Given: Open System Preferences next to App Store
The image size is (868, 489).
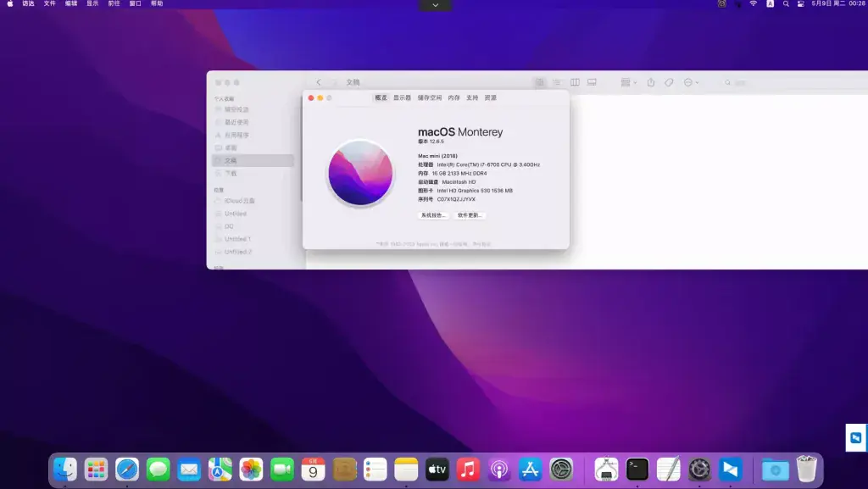Looking at the screenshot, I should [x=561, y=470].
